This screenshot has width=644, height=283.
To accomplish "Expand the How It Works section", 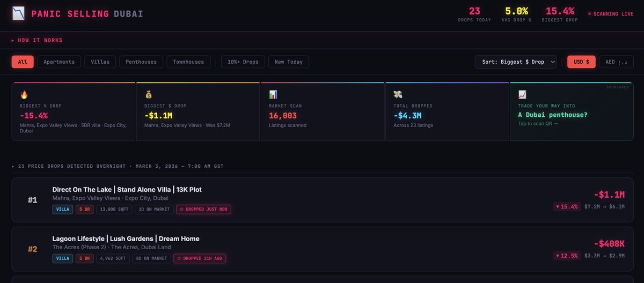I will [37, 40].
